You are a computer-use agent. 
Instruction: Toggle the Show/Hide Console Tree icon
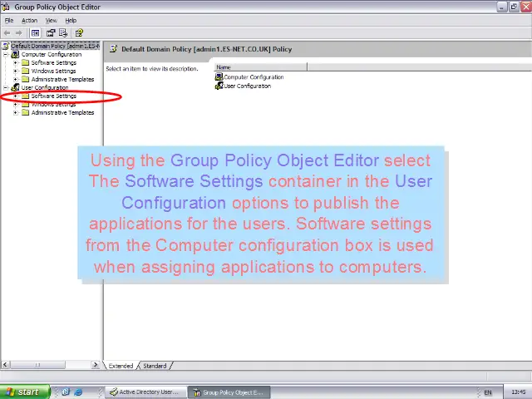[x=36, y=33]
